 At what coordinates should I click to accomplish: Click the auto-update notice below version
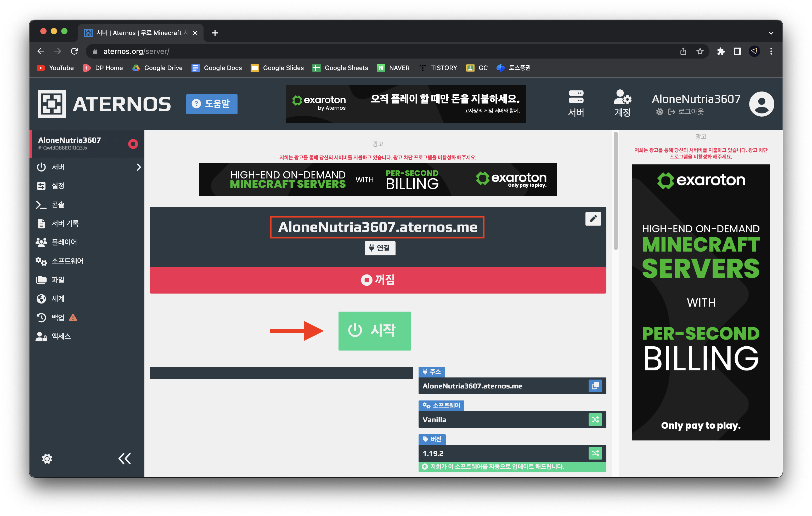click(512, 467)
